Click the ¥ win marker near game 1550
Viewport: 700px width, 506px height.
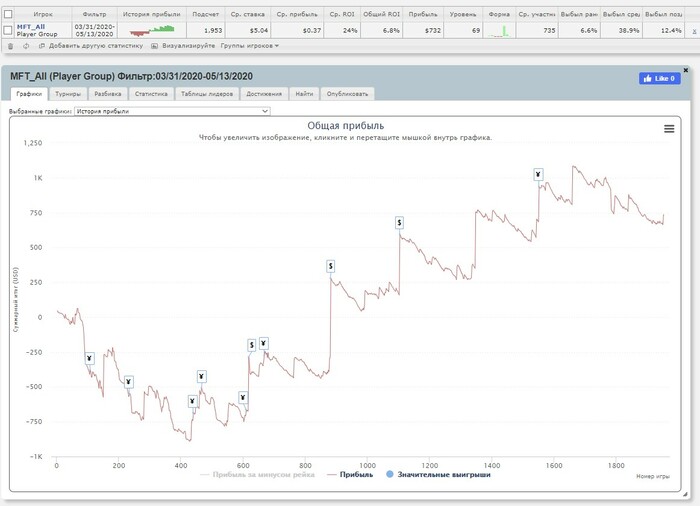click(538, 175)
